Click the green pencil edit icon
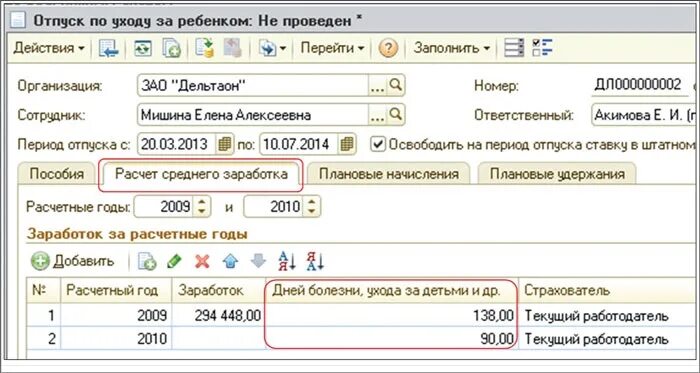 (174, 261)
